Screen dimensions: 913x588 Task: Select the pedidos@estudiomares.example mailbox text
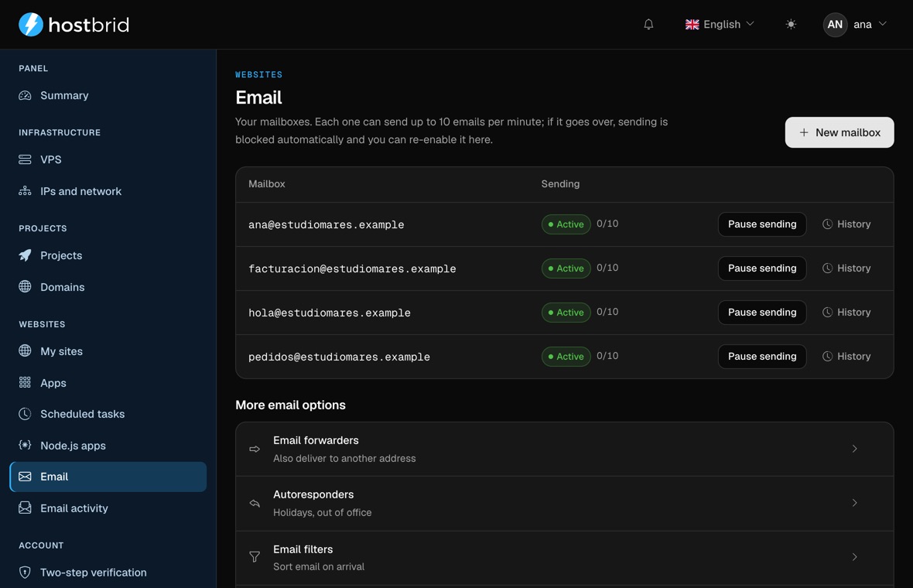[339, 357]
